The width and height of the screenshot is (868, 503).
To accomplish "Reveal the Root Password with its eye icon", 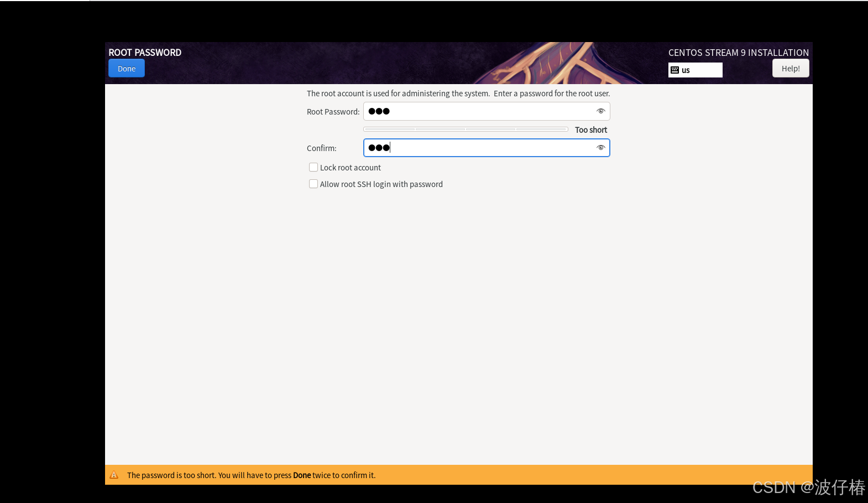I will pyautogui.click(x=601, y=111).
